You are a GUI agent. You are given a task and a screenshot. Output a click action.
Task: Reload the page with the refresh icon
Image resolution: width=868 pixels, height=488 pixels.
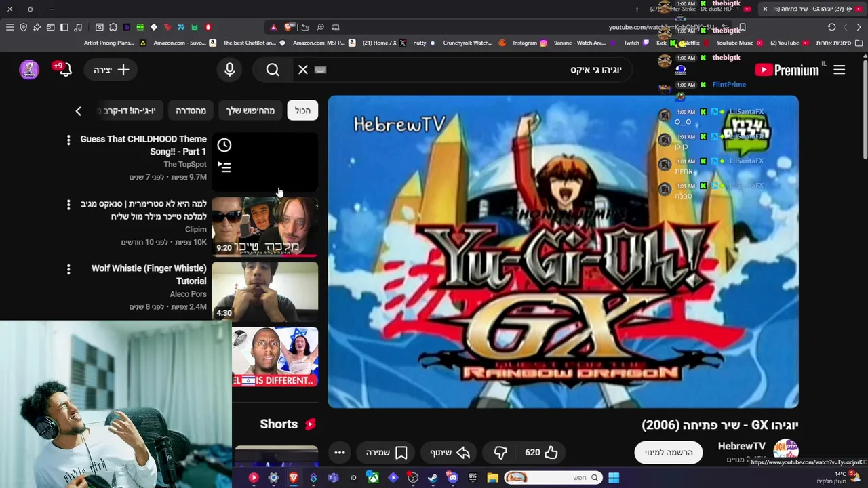point(832,27)
